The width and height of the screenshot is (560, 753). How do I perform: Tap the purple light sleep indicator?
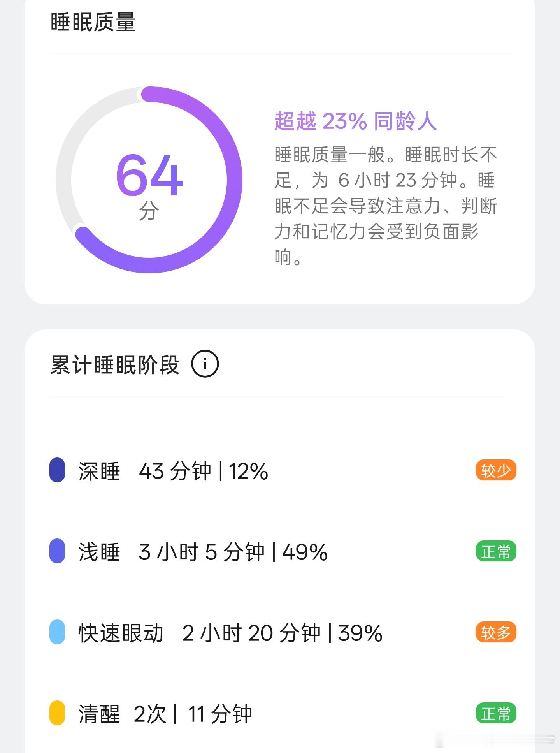coord(57,551)
